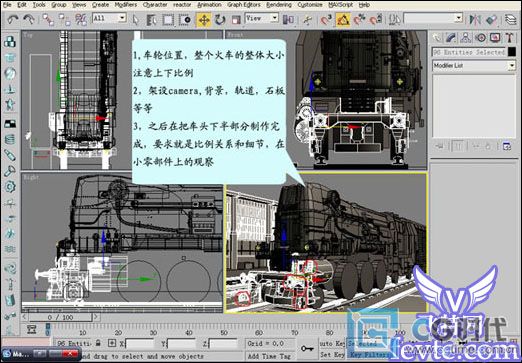This screenshot has height=363, width=522.
Task: Click the X coordinate input field
Action: pos(140,343)
